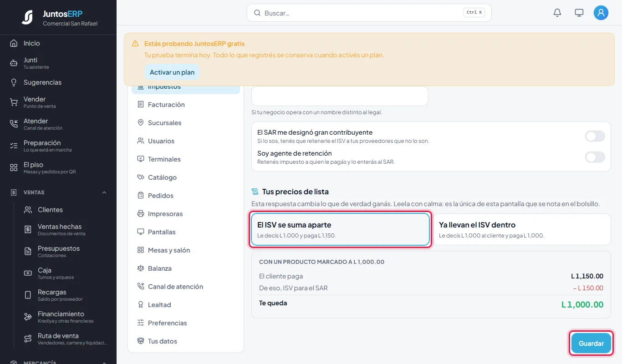Open the Sucursales settings tab

click(x=186, y=123)
